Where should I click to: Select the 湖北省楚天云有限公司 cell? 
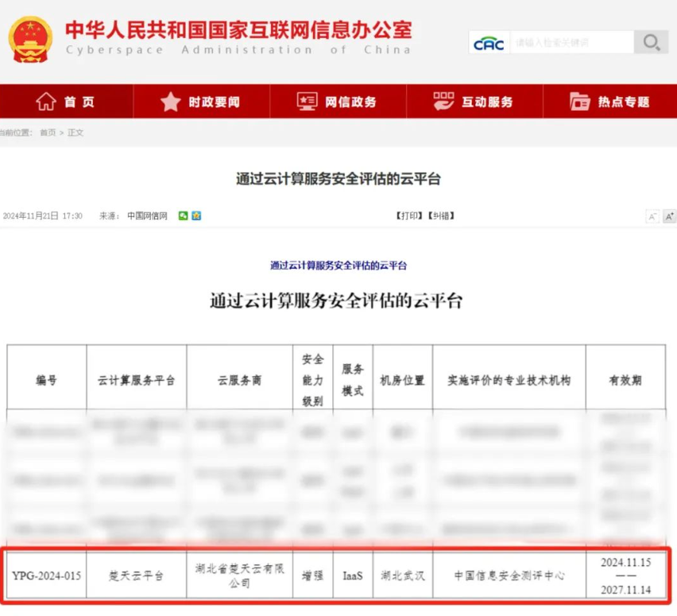pyautogui.click(x=240, y=575)
